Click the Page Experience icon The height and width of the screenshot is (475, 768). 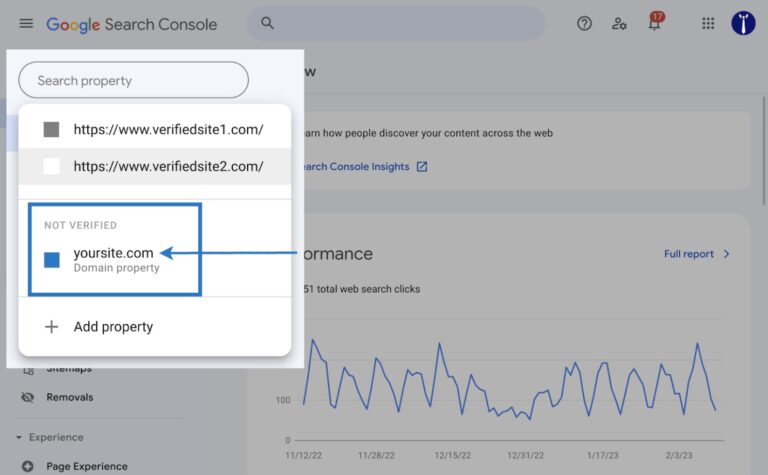coord(27,466)
